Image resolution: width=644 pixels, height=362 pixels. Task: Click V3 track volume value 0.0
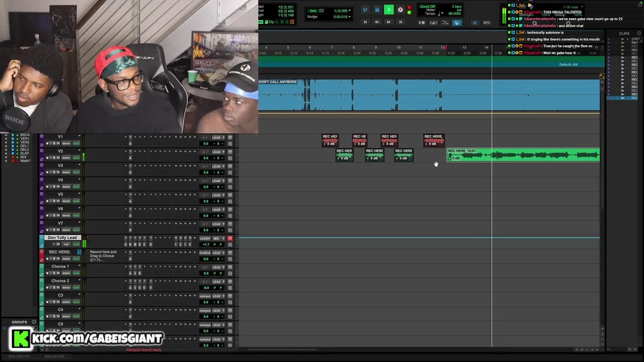(206, 172)
